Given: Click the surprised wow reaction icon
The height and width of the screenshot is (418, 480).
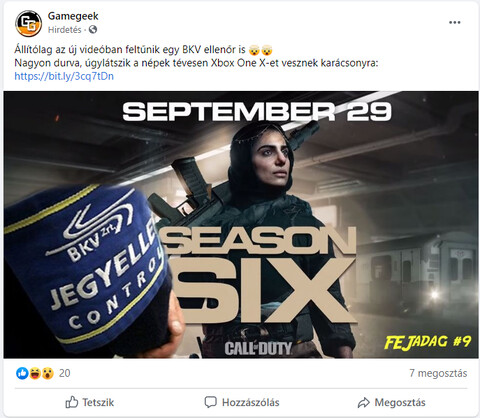Looking at the screenshot, I should coord(48,373).
